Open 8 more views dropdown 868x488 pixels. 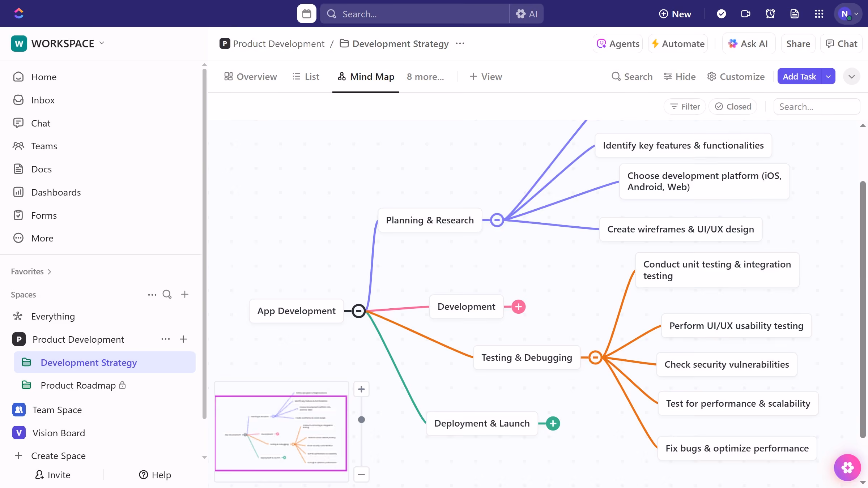425,77
